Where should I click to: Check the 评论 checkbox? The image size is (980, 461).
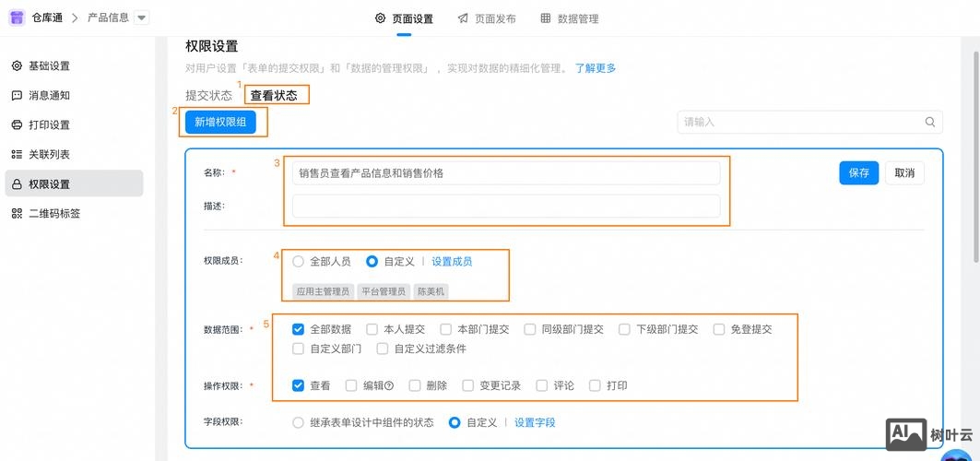point(542,385)
